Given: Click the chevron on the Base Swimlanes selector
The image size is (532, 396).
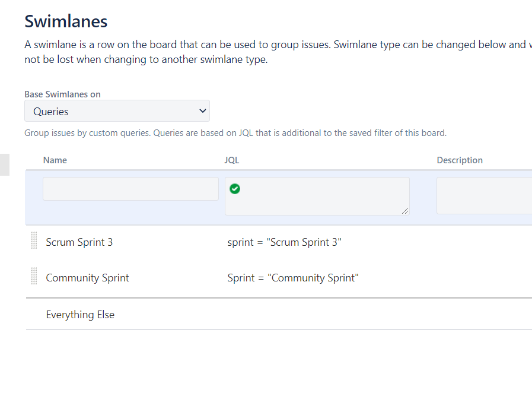Looking at the screenshot, I should click(x=202, y=110).
